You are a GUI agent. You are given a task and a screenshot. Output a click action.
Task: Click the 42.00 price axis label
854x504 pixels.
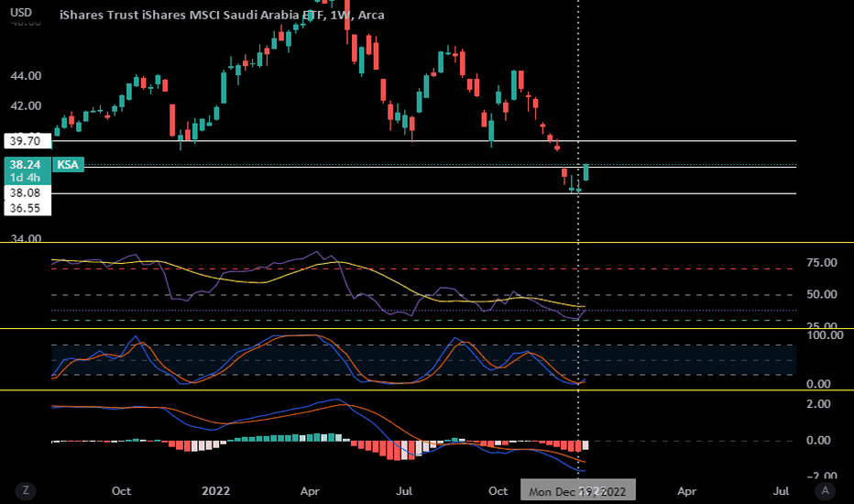point(26,105)
